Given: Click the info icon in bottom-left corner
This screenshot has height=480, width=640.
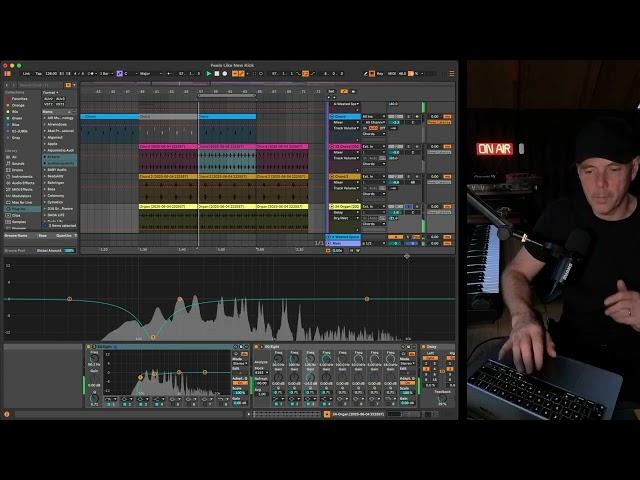Looking at the screenshot, I should [7, 414].
